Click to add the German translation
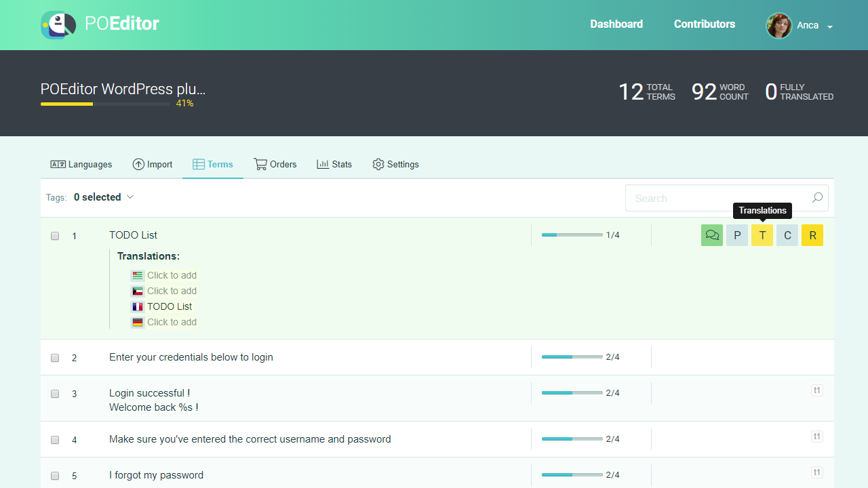The height and width of the screenshot is (488, 868). click(172, 322)
